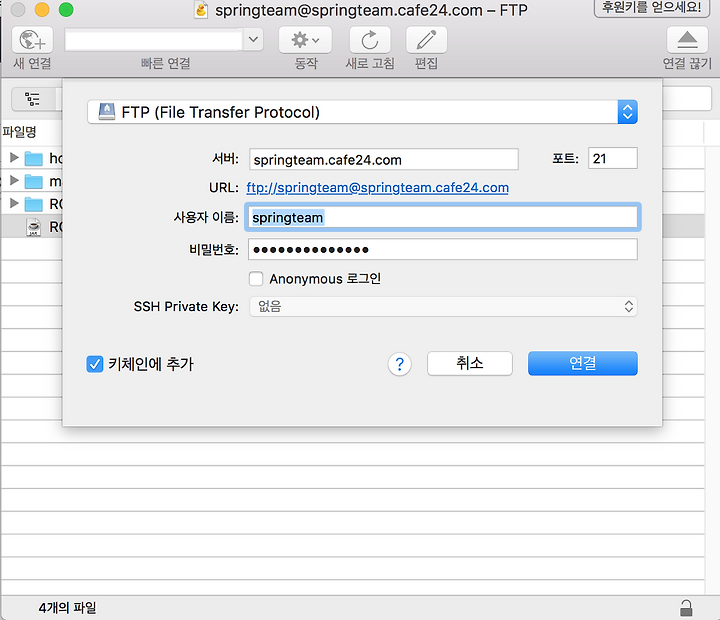
Task: Click the 파일명 column header
Action: pyautogui.click(x=19, y=132)
